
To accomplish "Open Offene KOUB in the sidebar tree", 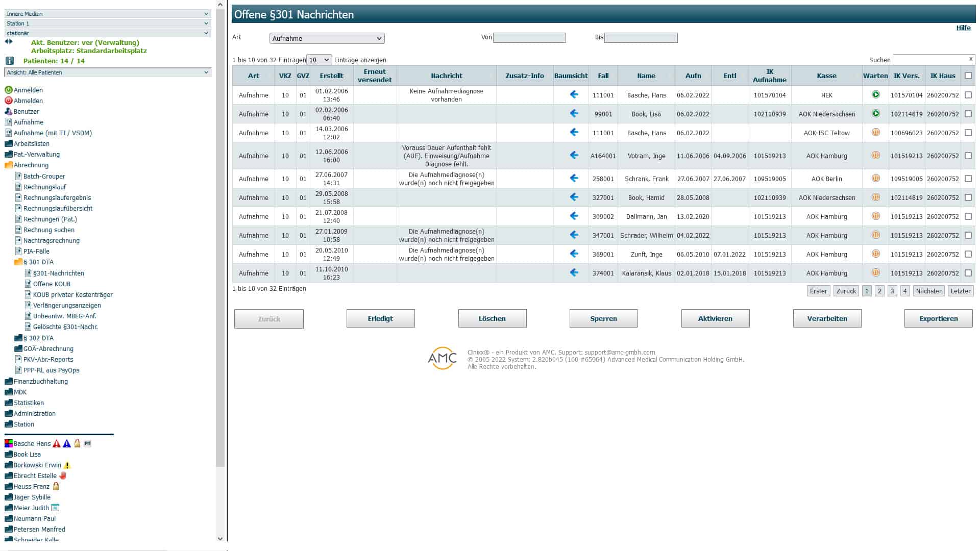I will point(52,284).
